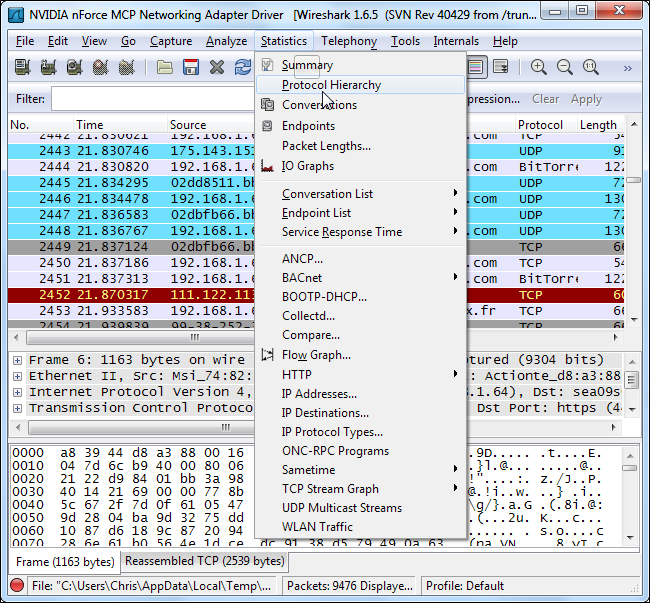This screenshot has height=603, width=650.
Task: Click the expert info red status circle
Action: (x=17, y=585)
